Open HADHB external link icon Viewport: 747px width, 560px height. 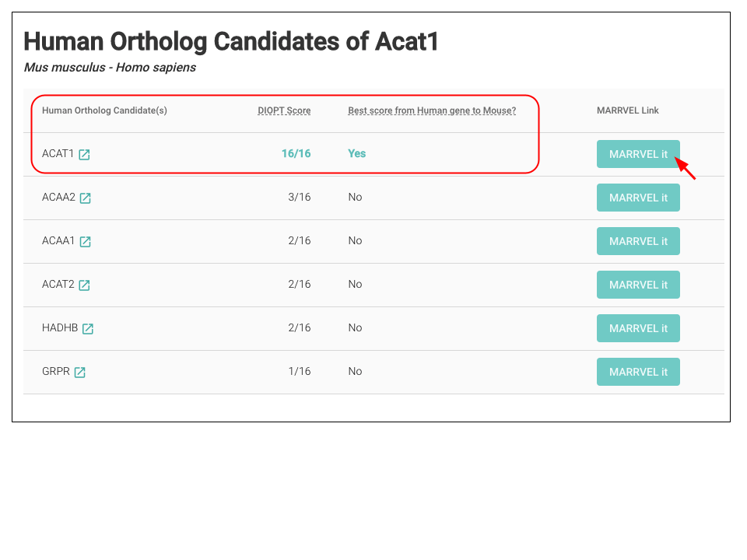(88, 328)
